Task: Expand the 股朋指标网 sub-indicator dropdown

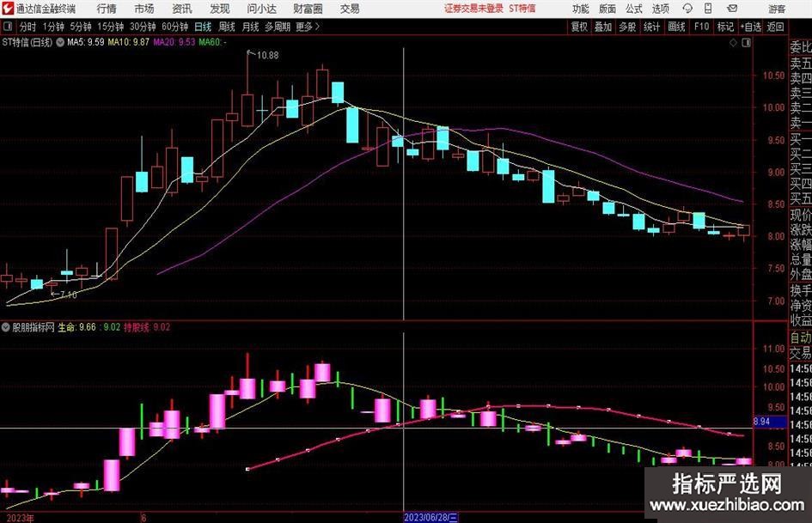Action: [6, 327]
